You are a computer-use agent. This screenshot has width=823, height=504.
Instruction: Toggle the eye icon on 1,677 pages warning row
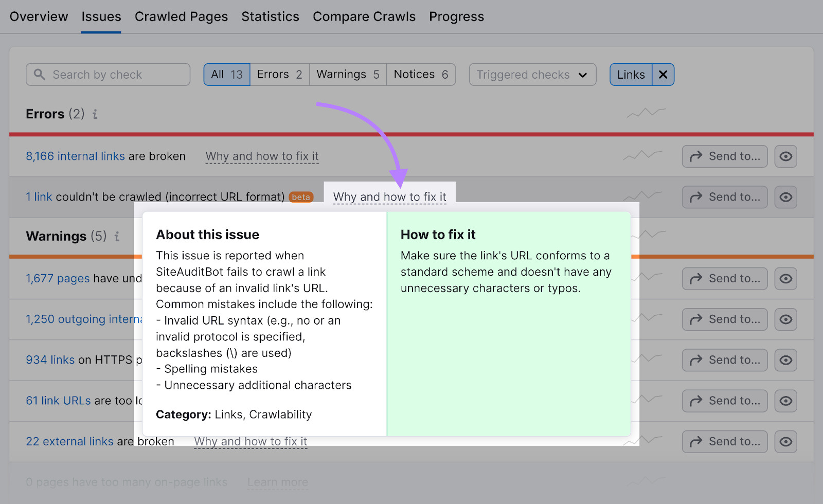click(785, 278)
